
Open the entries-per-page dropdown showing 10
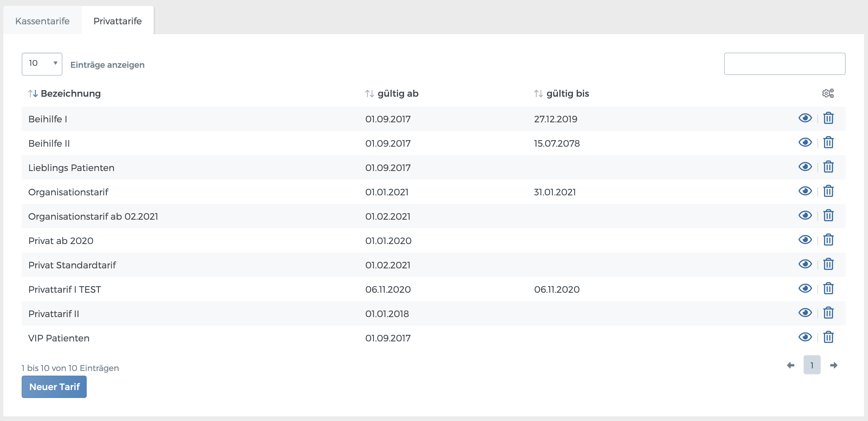point(42,64)
